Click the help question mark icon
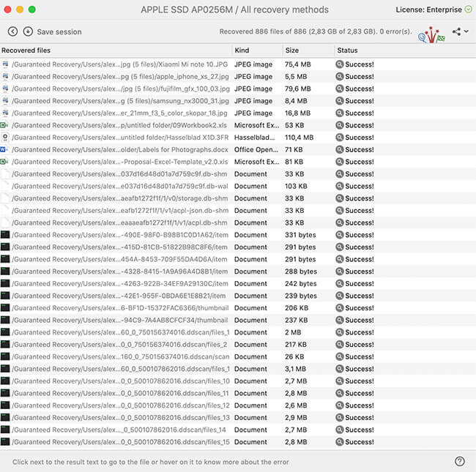 (x=460, y=461)
